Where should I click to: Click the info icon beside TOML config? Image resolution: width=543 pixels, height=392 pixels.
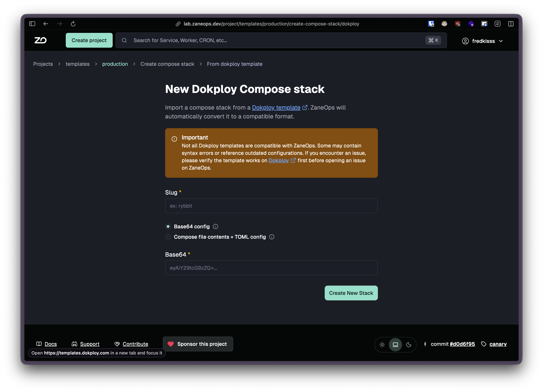(x=271, y=237)
